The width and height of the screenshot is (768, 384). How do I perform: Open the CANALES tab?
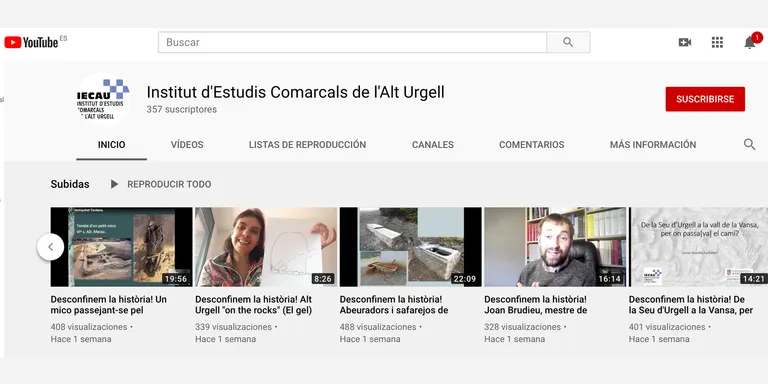pos(432,144)
